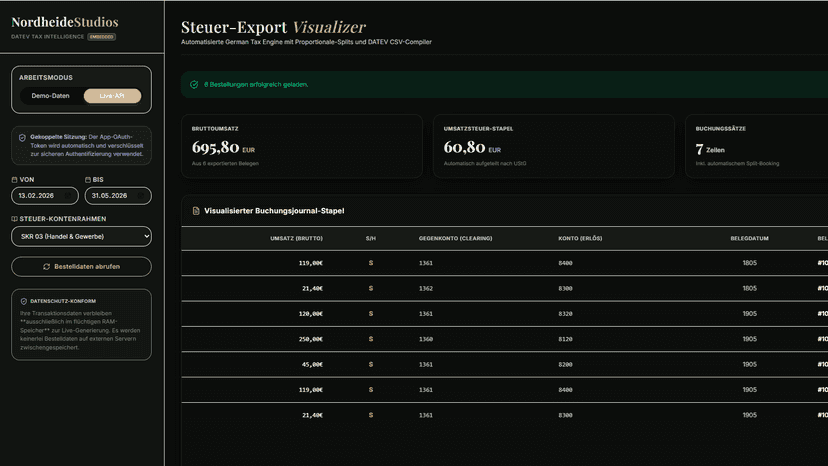Screen dimensions: 828x466
Task: Click Konto 8320 cell
Action: pyautogui.click(x=565, y=314)
